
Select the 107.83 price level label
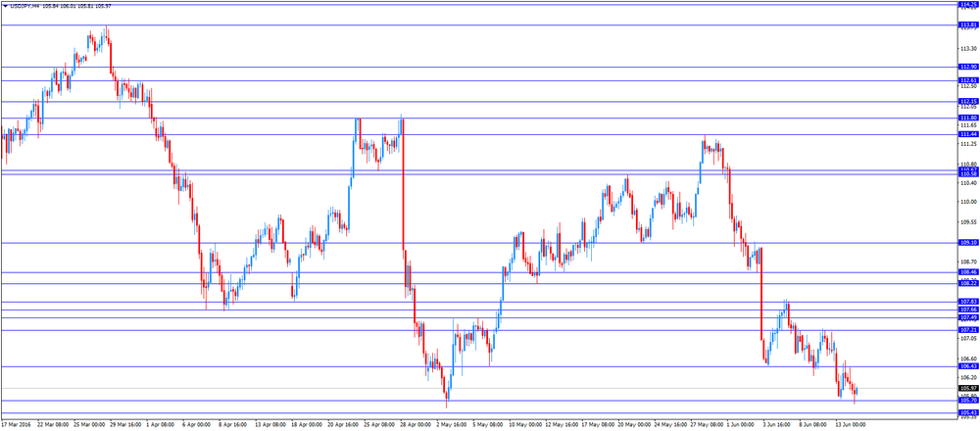[969, 302]
